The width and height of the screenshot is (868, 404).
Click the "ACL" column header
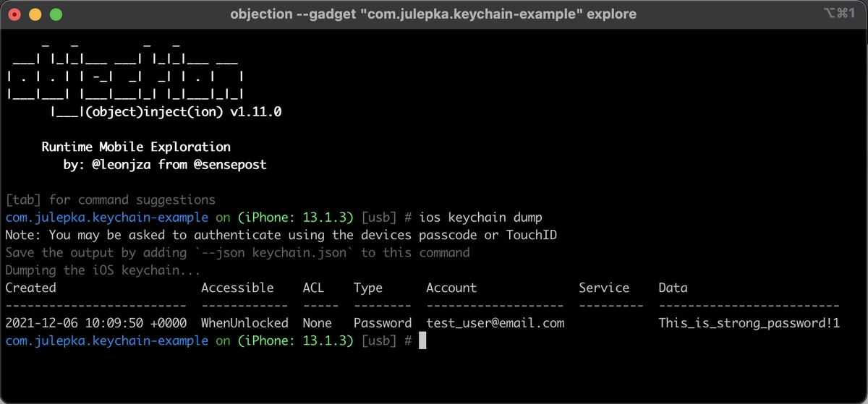[314, 288]
